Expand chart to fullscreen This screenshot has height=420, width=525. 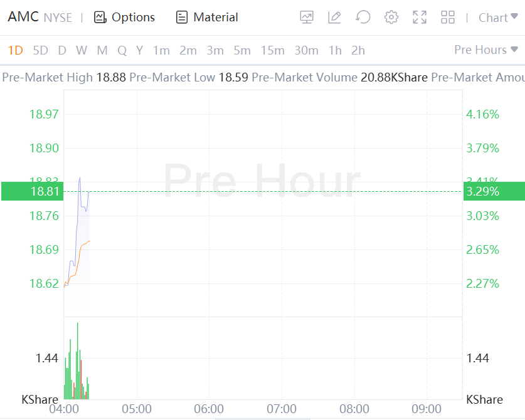click(420, 18)
